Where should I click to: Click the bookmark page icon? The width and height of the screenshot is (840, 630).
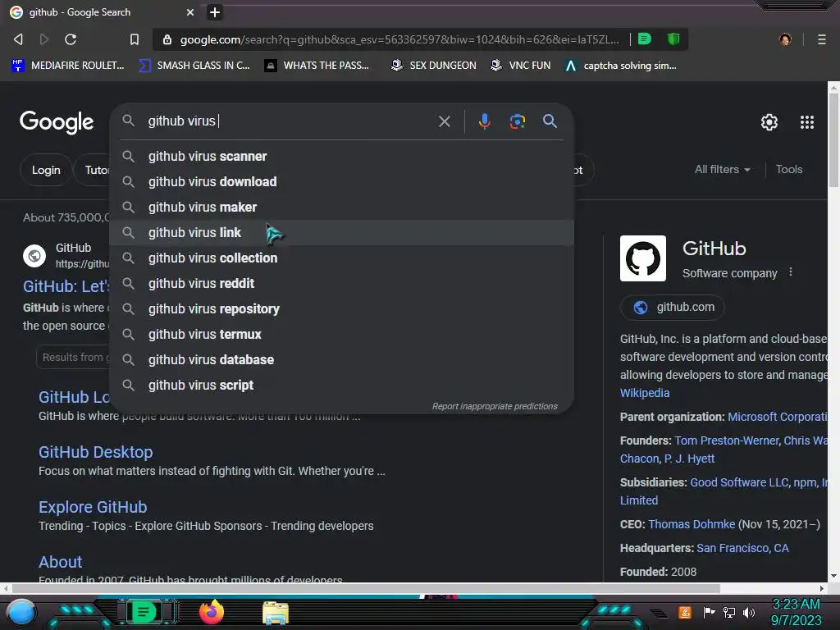134,39
